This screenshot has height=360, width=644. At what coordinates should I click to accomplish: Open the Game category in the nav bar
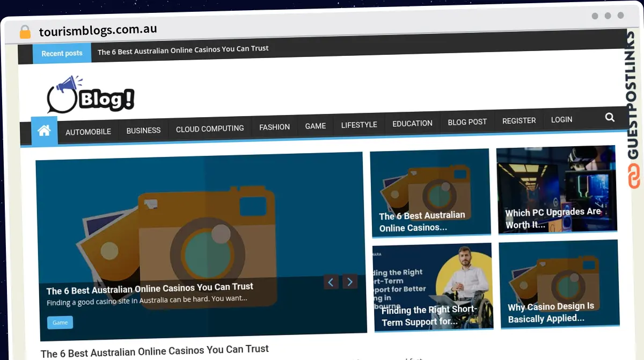tap(316, 126)
